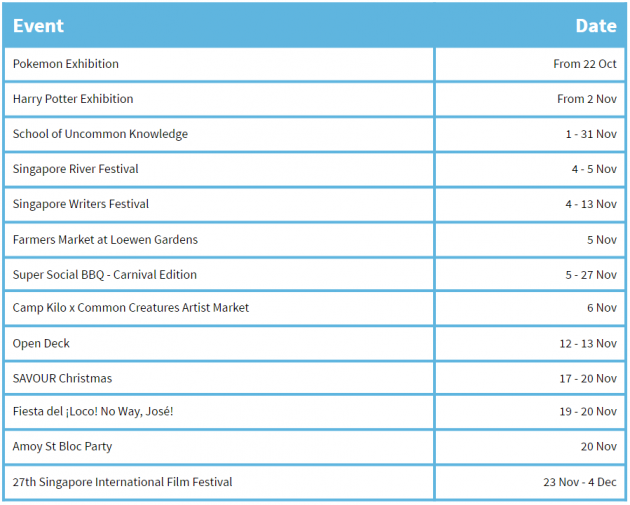
Task: Click Farmers Market at Loewen Gardens
Action: 105,240
